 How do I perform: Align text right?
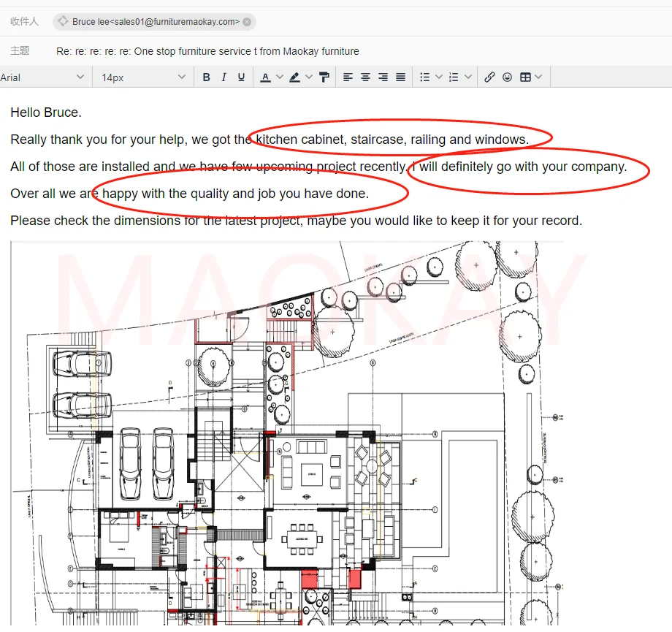(x=383, y=77)
